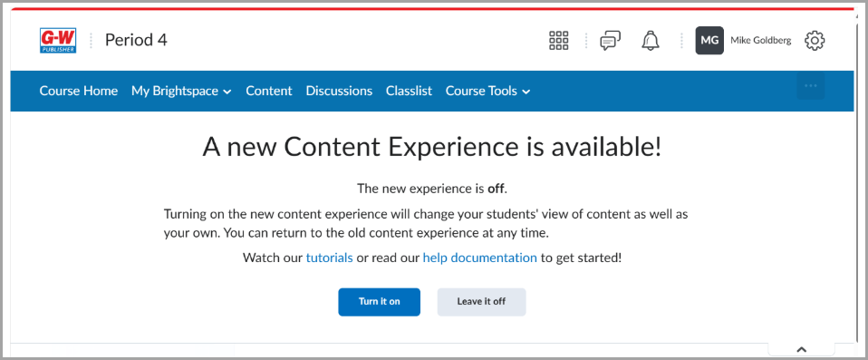Follow the help documentation link
The width and height of the screenshot is (868, 360).
click(x=480, y=258)
